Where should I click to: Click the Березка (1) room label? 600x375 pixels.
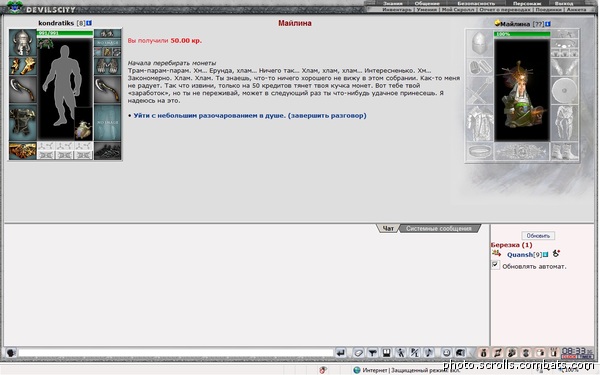pyautogui.click(x=511, y=245)
